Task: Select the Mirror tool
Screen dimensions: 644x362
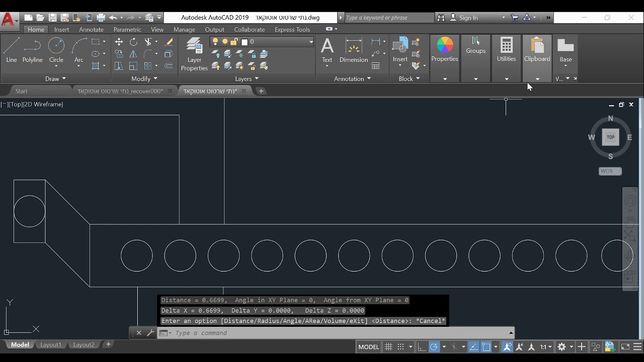Action: point(133,54)
